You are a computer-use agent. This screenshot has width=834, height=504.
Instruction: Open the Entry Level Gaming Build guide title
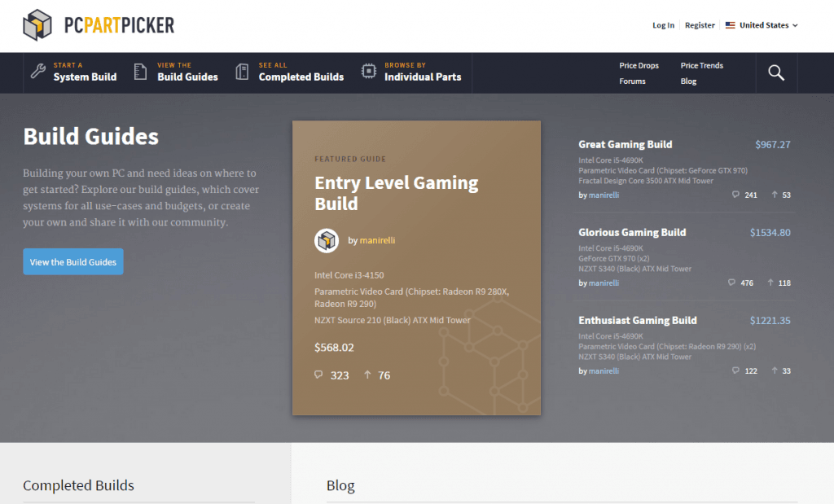(x=397, y=193)
